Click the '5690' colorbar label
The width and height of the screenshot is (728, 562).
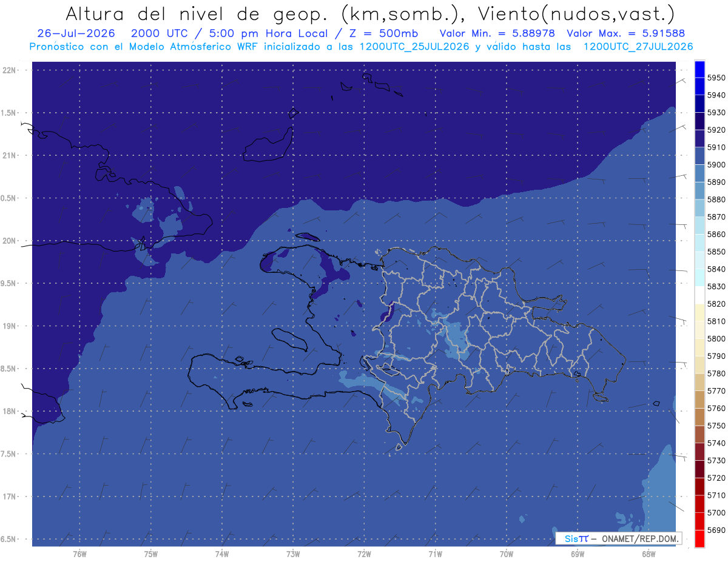[x=716, y=530]
